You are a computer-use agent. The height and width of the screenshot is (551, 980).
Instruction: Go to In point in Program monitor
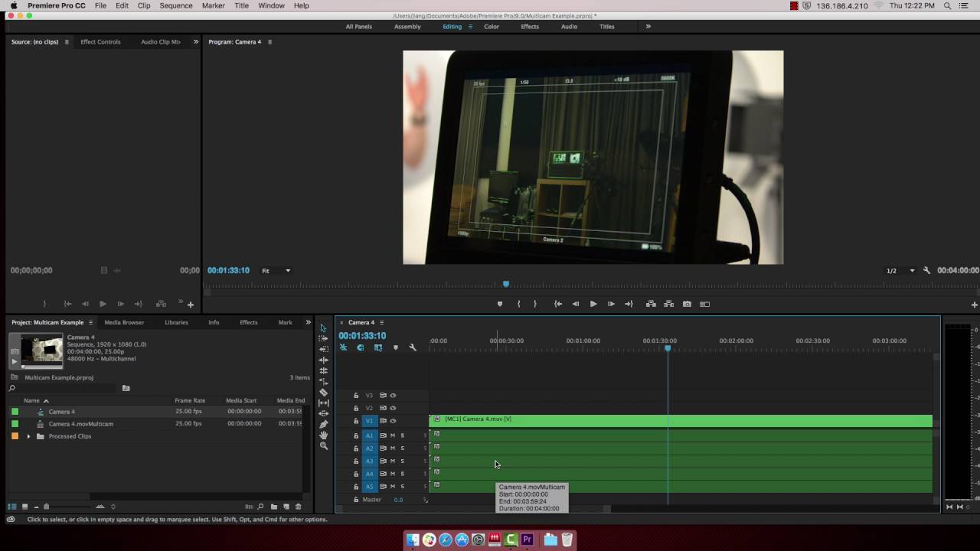point(558,304)
